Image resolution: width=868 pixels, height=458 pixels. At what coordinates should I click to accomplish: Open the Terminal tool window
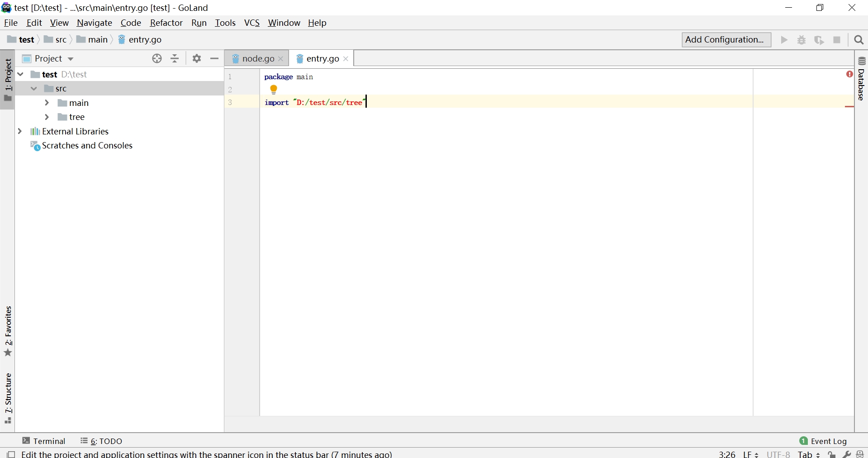pos(44,441)
